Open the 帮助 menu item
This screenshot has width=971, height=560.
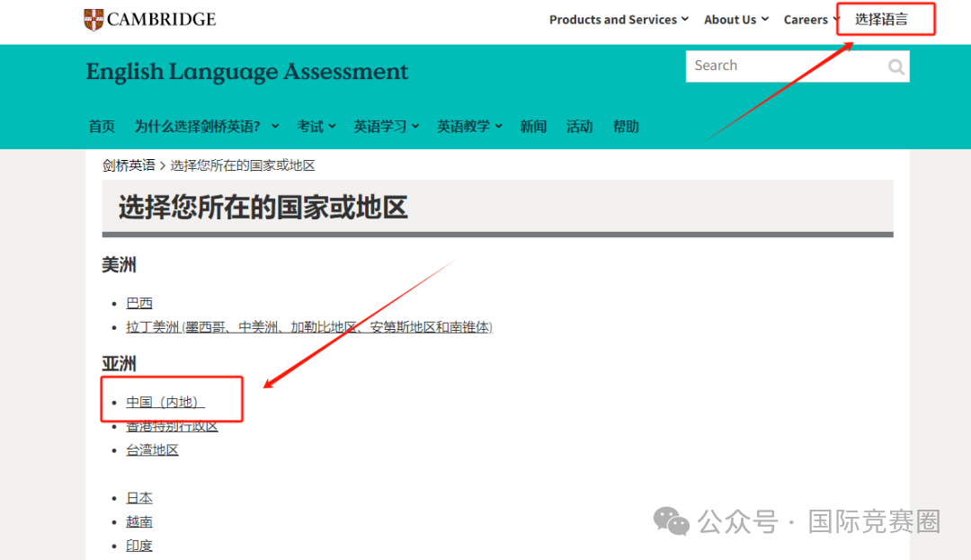(x=626, y=127)
